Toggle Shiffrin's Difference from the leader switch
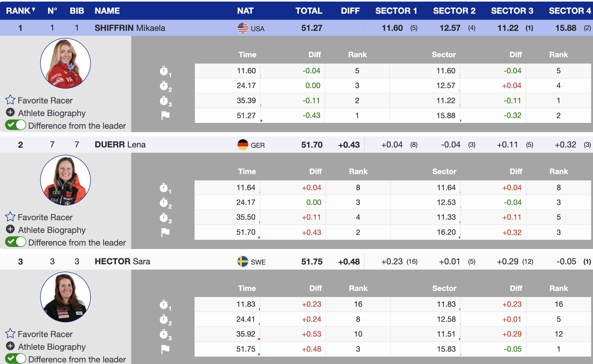This screenshot has height=364, width=593. click(16, 125)
